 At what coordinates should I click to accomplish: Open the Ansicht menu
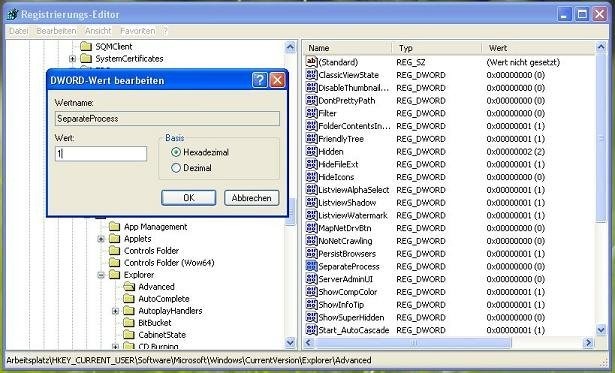tap(98, 31)
